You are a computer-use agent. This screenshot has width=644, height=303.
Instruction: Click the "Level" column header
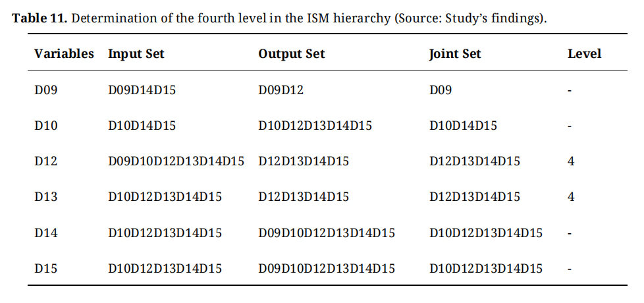584,54
